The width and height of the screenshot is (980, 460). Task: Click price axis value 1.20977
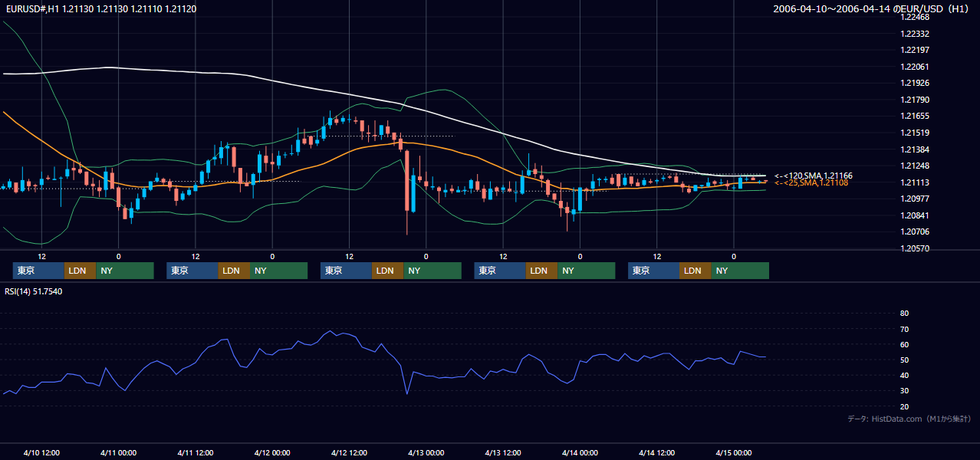[913, 199]
